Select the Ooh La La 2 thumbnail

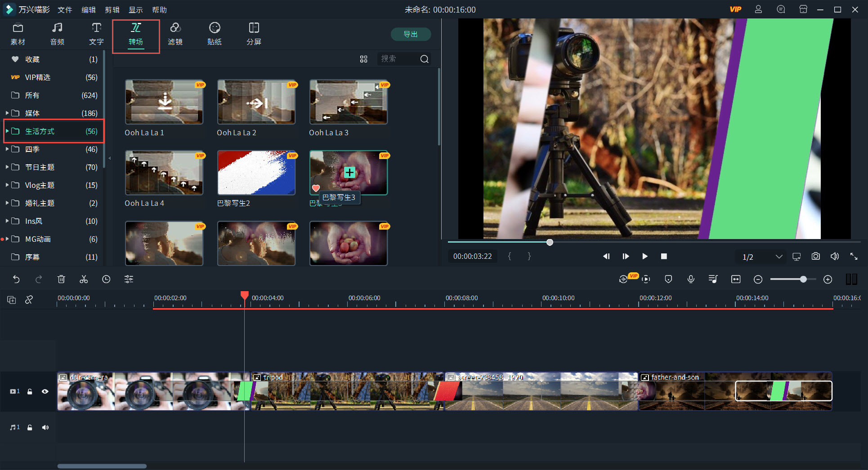coord(256,102)
